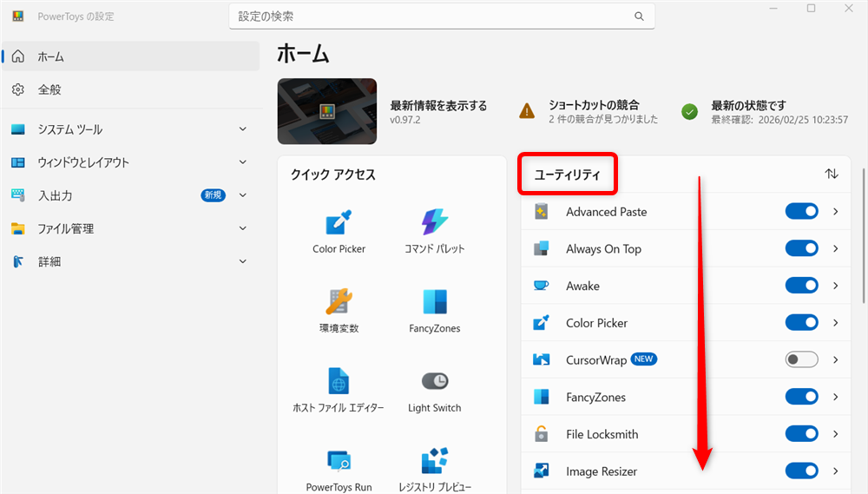Enable the CursorWrap toggle
The image size is (868, 494).
(x=801, y=360)
